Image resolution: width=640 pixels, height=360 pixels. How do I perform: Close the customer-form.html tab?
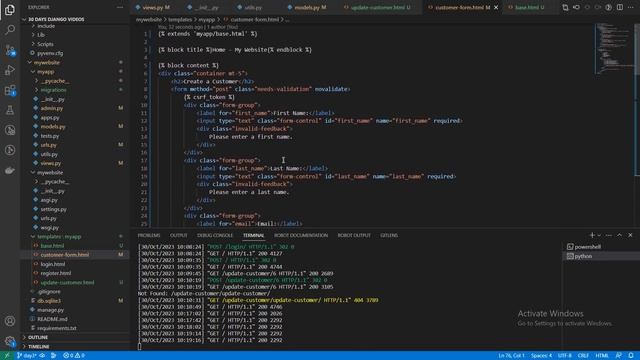click(x=496, y=7)
